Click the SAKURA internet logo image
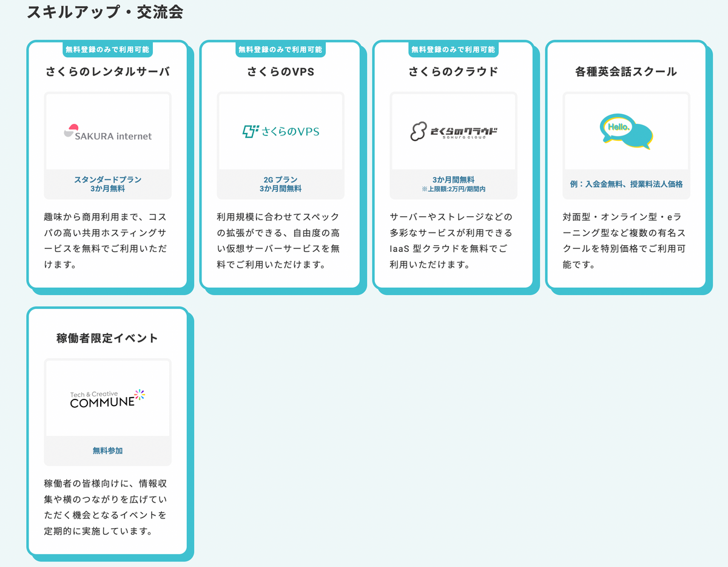 [107, 133]
